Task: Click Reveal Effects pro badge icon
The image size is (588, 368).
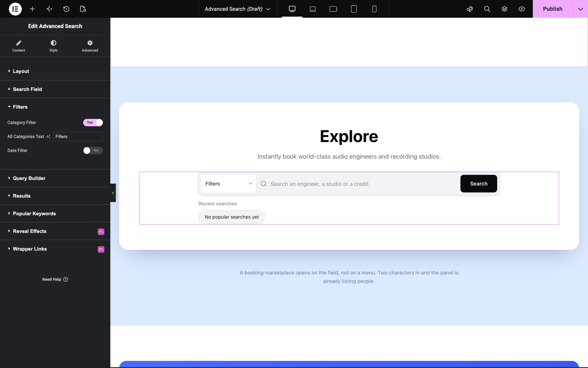Action: pyautogui.click(x=101, y=231)
